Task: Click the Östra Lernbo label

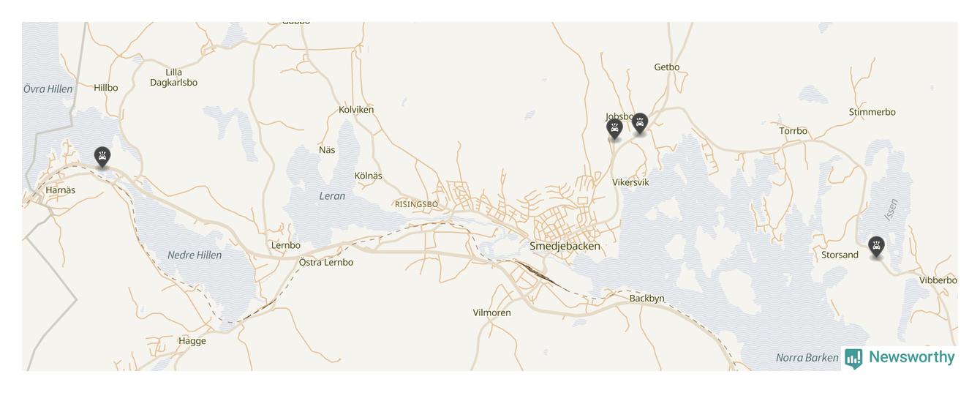Action: (x=326, y=262)
